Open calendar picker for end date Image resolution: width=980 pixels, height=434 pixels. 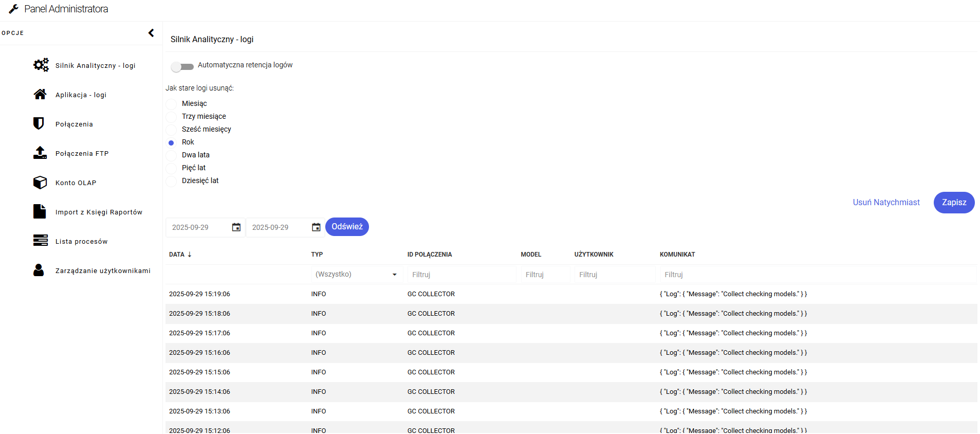tap(316, 227)
